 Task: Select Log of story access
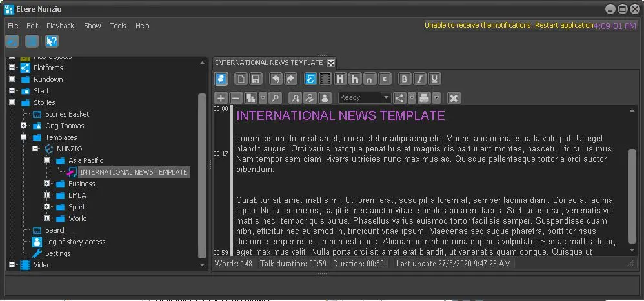pos(75,242)
